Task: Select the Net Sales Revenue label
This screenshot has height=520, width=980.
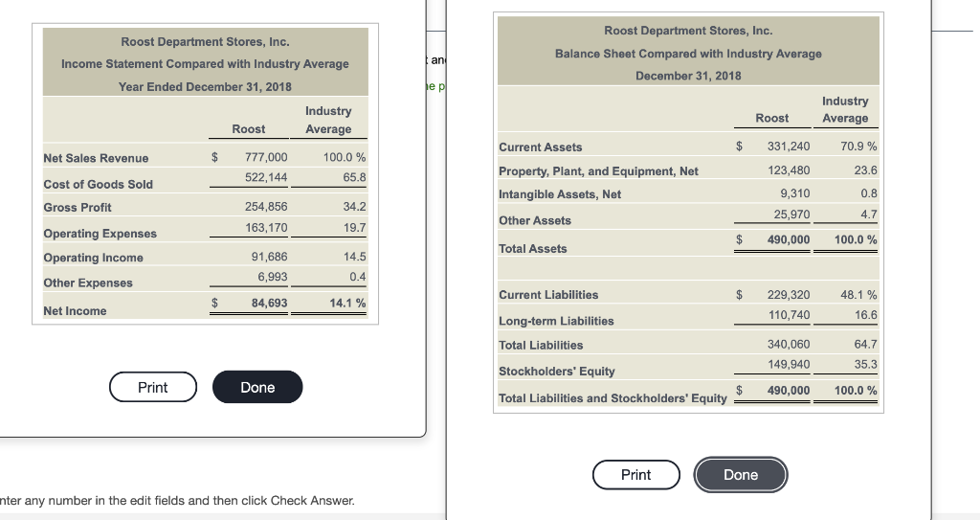Action: coord(96,158)
